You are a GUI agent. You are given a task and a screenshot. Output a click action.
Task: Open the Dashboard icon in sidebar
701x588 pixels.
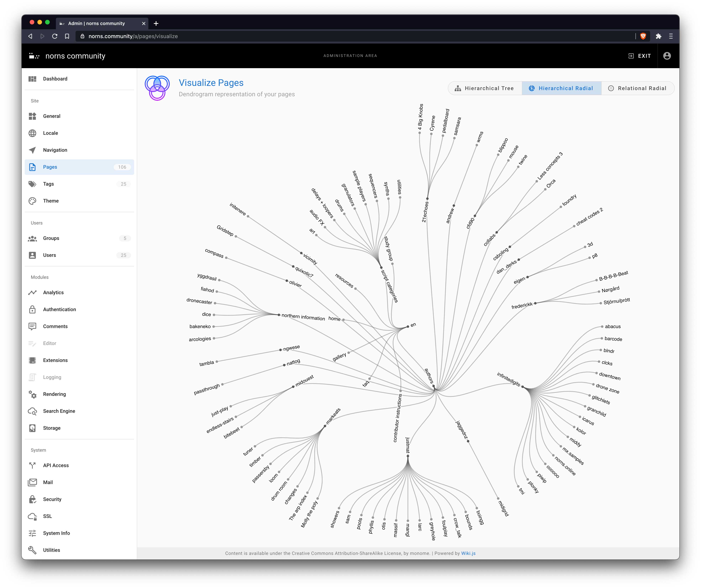coord(32,79)
